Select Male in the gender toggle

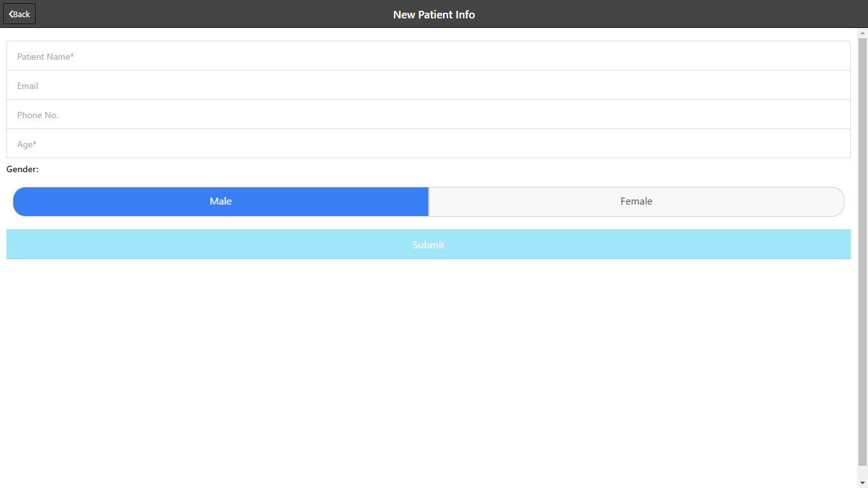point(220,201)
